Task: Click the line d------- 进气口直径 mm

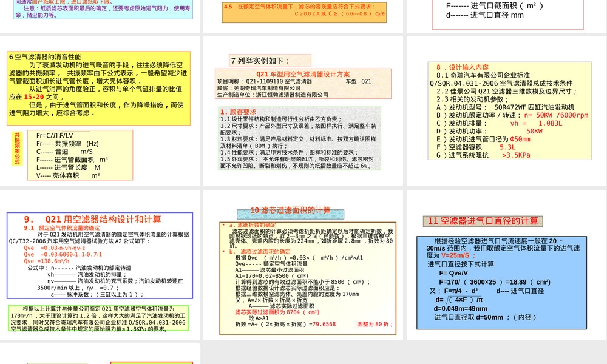Action: pos(484,15)
